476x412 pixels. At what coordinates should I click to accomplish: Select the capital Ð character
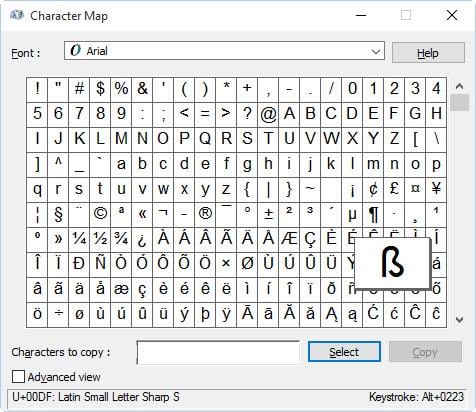[x=79, y=264]
